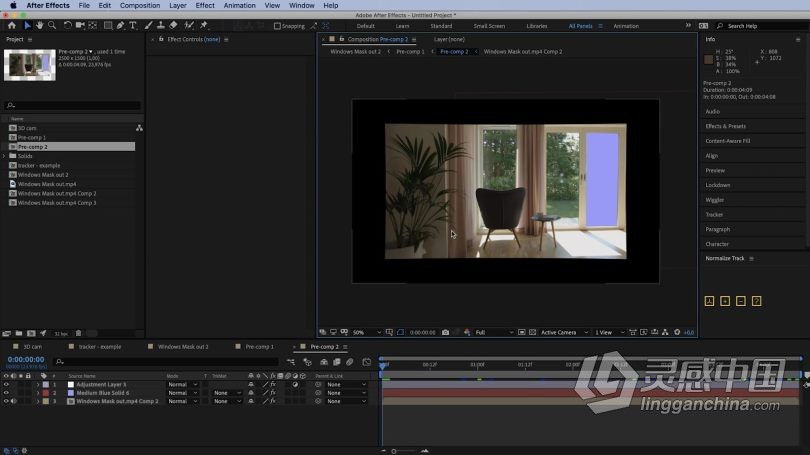The width and height of the screenshot is (810, 455).
Task: Hide the Medium Blue Solid 6 layer
Action: pos(6,393)
